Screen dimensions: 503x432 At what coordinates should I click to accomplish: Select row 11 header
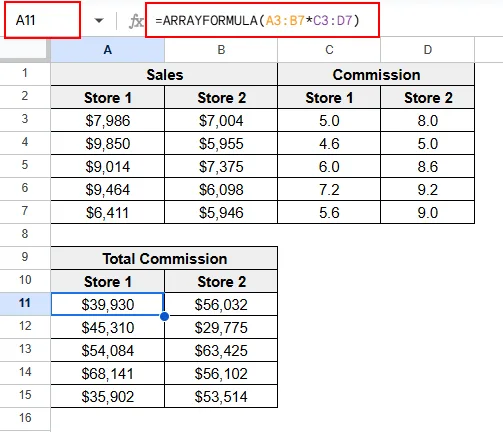(x=25, y=304)
